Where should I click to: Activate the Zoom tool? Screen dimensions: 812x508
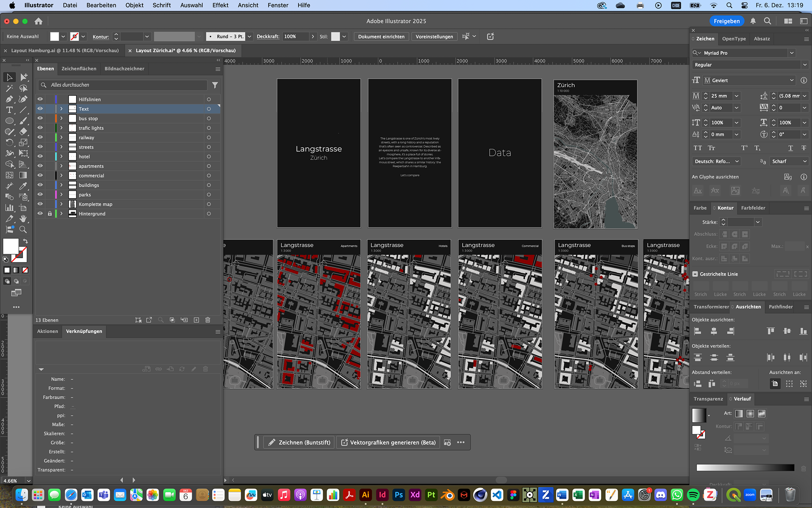coord(23,229)
